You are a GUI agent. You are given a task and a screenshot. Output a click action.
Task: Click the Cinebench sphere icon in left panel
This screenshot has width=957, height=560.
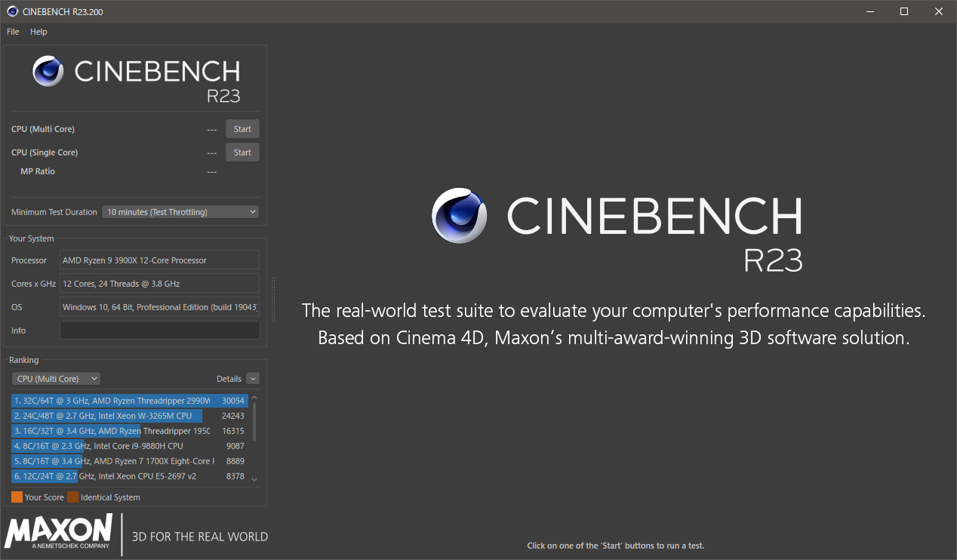click(48, 72)
